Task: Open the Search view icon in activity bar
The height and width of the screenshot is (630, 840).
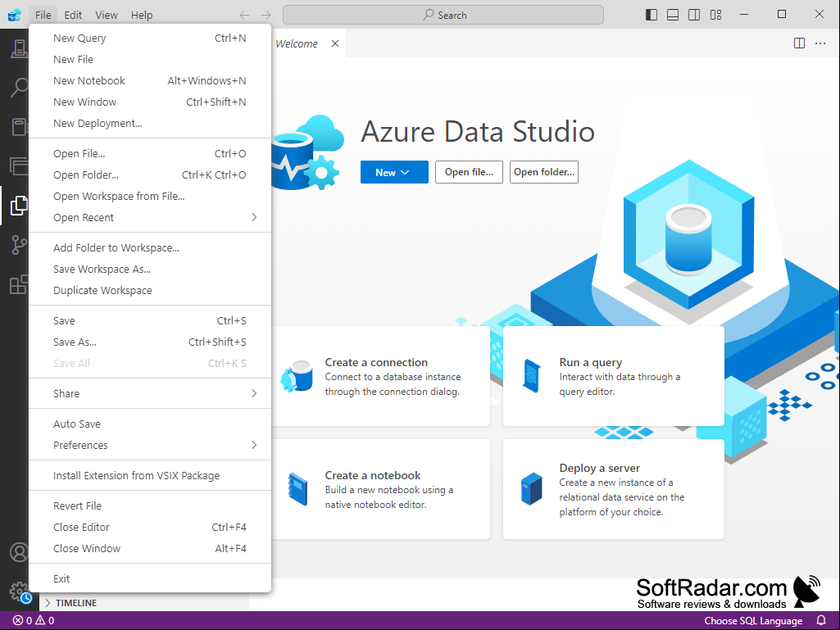Action: click(19, 87)
